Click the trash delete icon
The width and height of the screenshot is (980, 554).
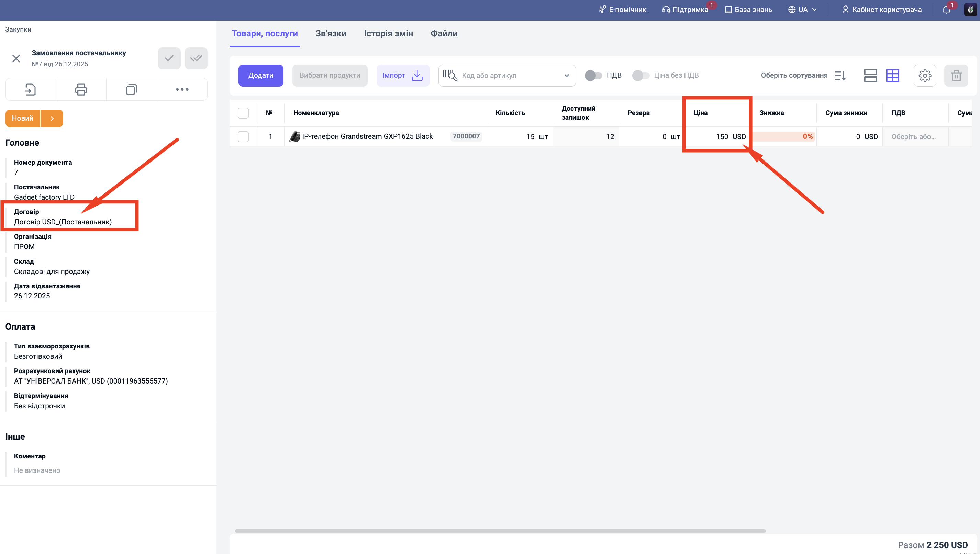tap(956, 75)
